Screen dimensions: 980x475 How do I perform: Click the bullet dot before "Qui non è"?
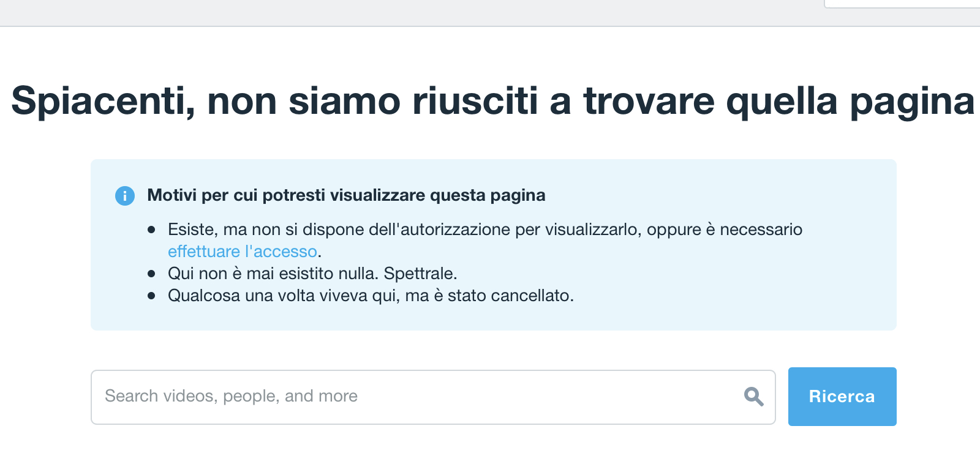(151, 274)
